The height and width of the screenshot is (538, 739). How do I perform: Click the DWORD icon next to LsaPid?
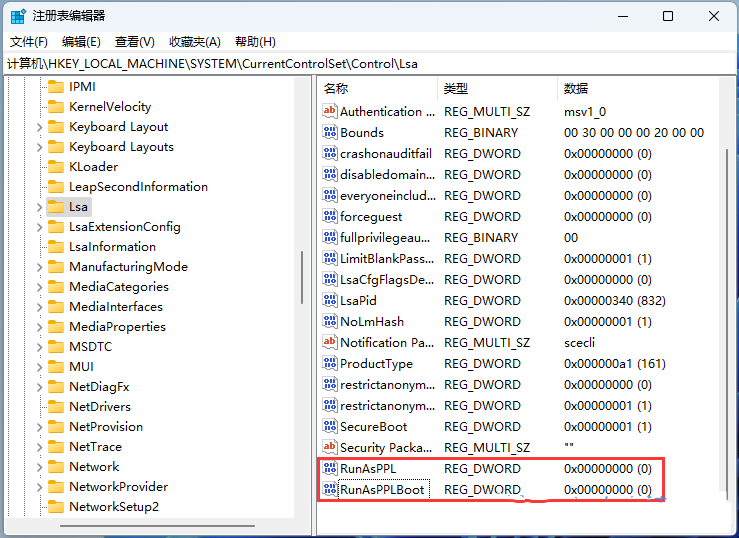coord(329,300)
